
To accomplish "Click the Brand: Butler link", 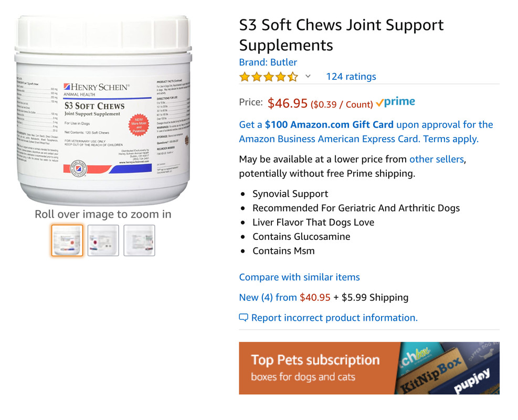I will tap(268, 62).
